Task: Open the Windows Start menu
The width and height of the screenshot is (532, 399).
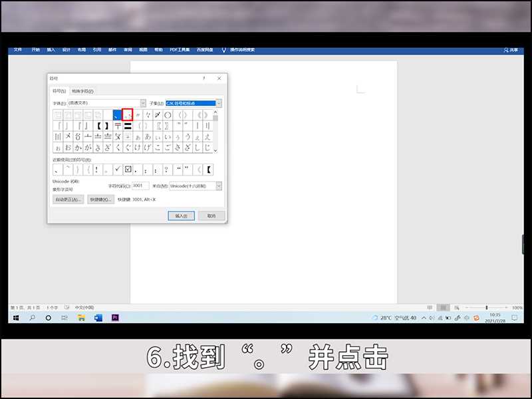Action: tap(15, 319)
